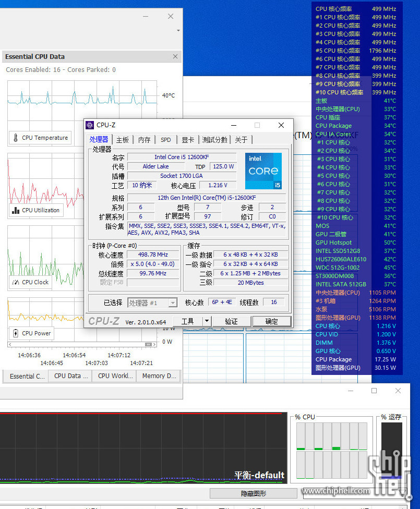
Task: Click the right scroll arrow under the graphs
Action: click(x=154, y=344)
